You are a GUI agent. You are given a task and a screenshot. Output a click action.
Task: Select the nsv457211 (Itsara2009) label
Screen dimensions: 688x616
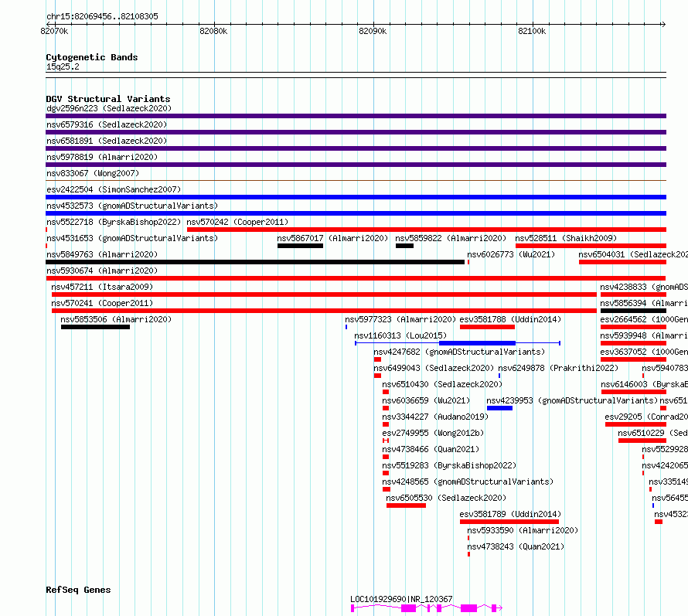tap(102, 287)
